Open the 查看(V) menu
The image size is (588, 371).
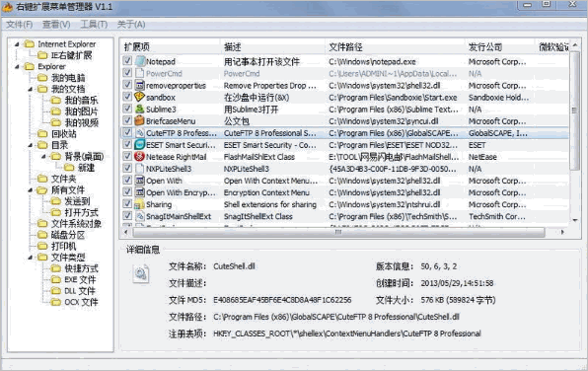click(56, 25)
